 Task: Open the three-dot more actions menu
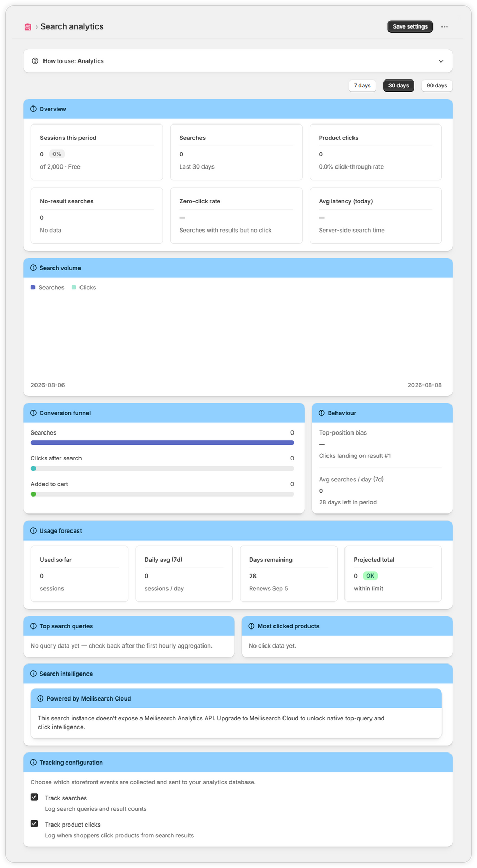[x=445, y=26]
